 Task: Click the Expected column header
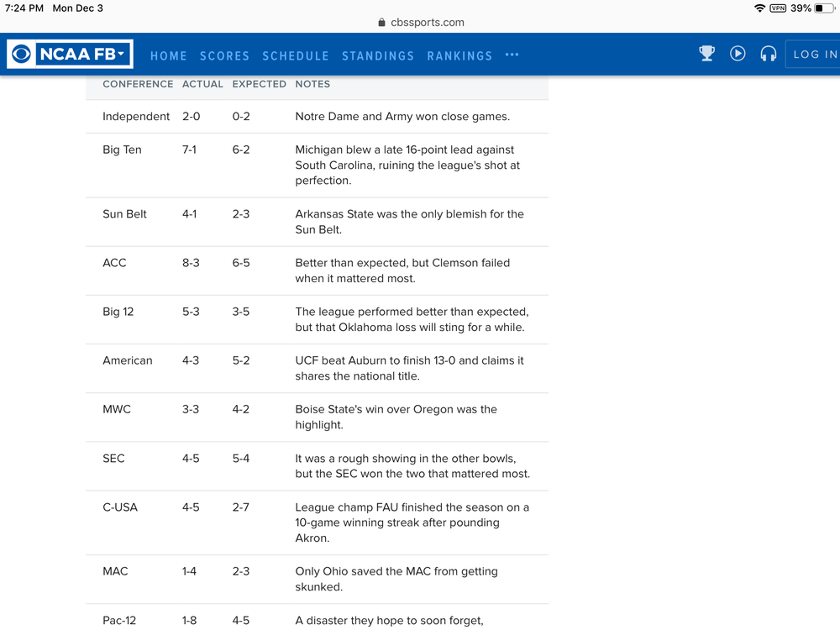[259, 84]
